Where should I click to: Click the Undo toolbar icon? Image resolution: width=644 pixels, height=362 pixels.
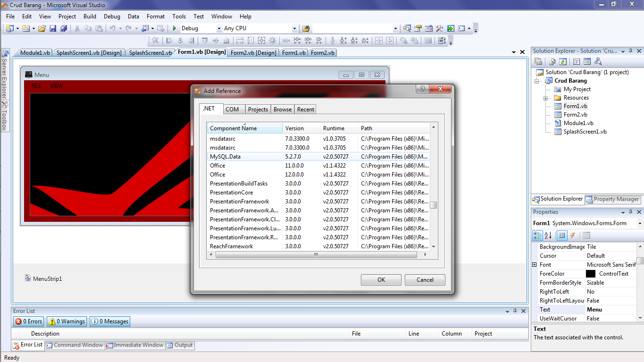click(x=113, y=28)
